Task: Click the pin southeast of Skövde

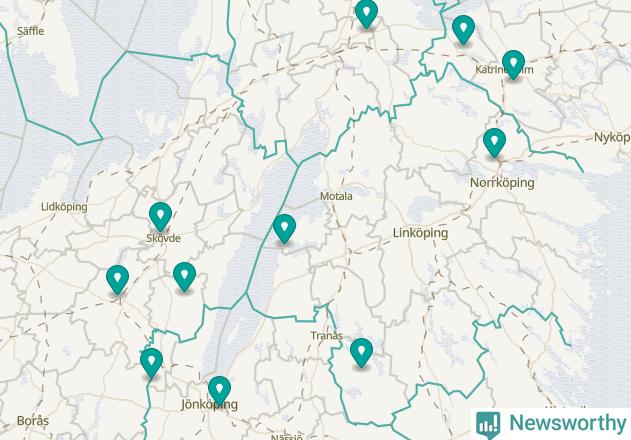Action: pos(184,277)
